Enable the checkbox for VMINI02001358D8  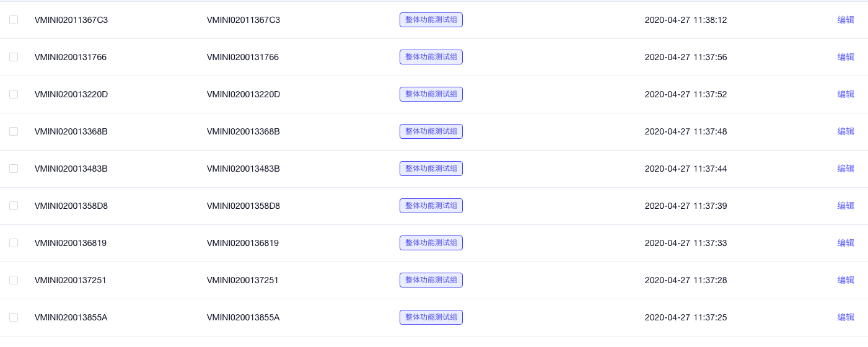pyautogui.click(x=14, y=206)
